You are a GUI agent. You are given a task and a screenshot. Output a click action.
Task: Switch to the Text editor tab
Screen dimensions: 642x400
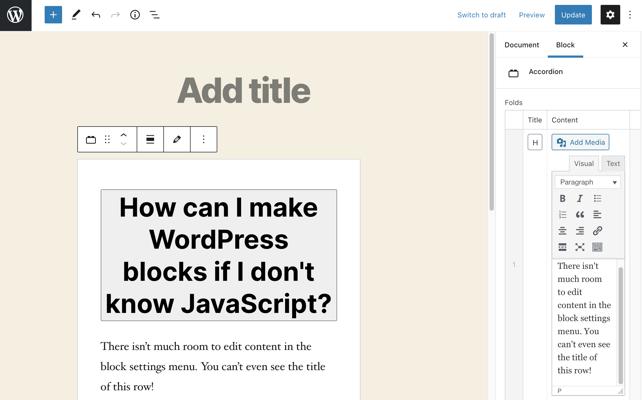[x=613, y=163]
